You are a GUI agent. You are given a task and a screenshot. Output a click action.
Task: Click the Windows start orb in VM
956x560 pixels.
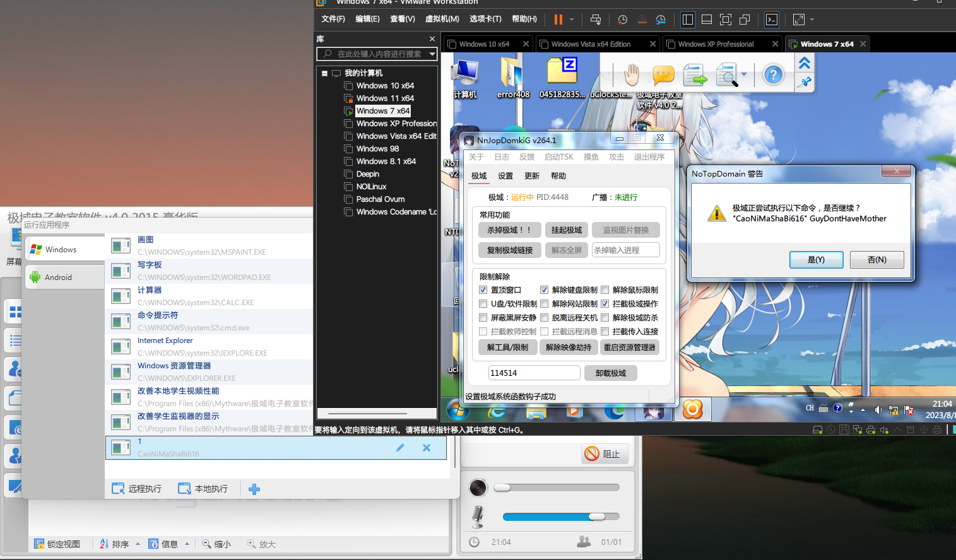[457, 411]
